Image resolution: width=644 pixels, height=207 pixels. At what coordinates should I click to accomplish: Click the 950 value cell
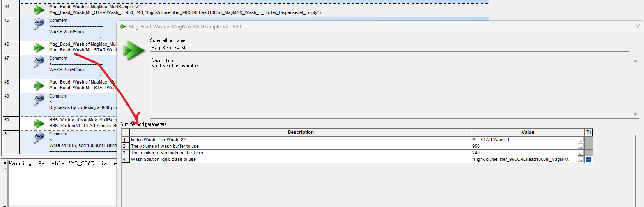[524, 147]
